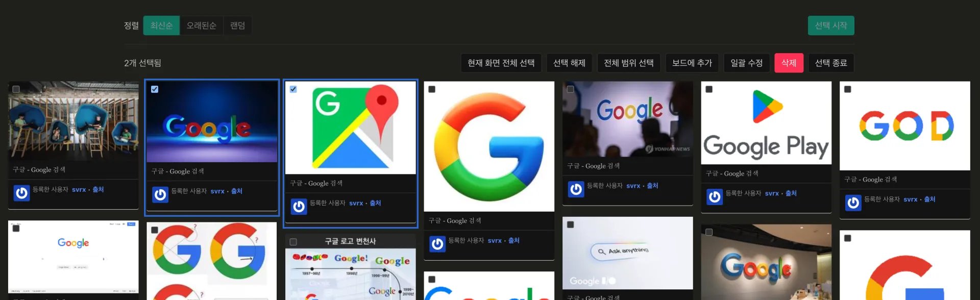Image resolution: width=980 pixels, height=300 pixels.
Task: Open the Ask anything search bar thumbnail
Action: (628, 253)
